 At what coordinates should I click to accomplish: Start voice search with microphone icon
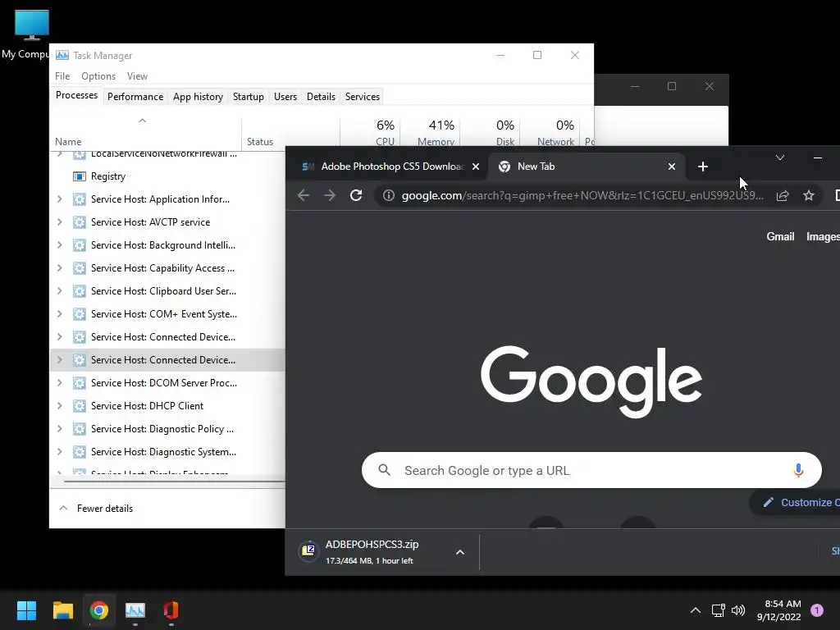798,470
